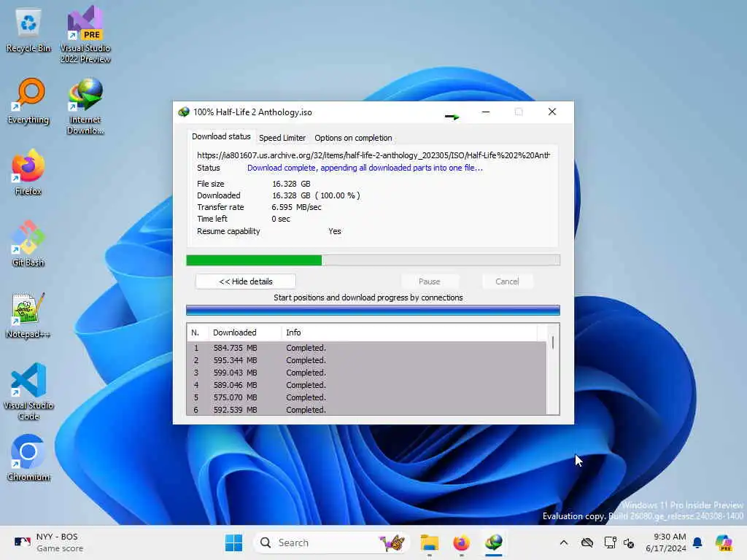Viewport: 747px width, 560px height.
Task: Select connection row with 575.070 MB
Action: (x=367, y=397)
